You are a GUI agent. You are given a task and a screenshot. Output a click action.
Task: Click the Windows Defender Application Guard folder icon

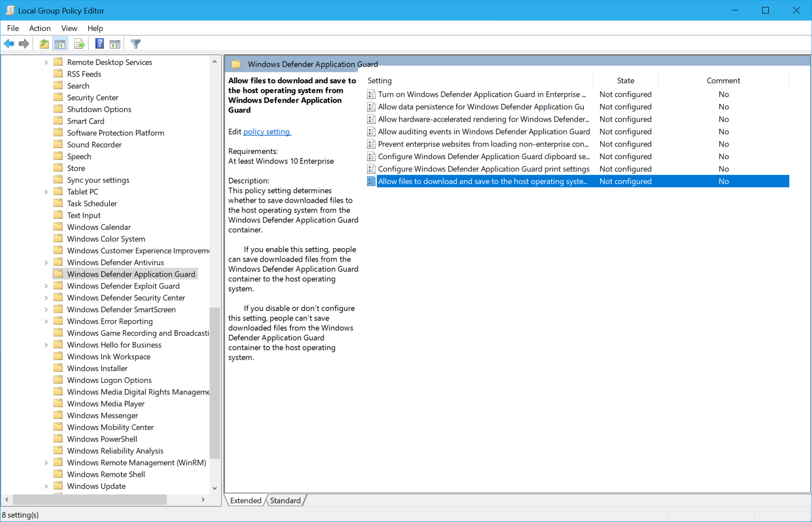(59, 274)
